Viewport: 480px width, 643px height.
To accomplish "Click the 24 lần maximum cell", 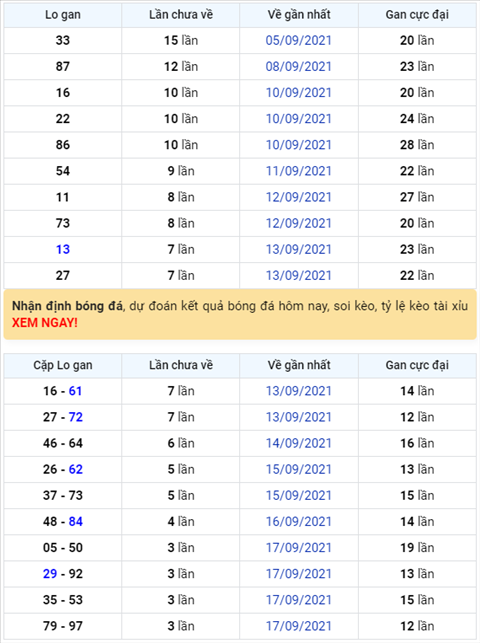I will (417, 119).
